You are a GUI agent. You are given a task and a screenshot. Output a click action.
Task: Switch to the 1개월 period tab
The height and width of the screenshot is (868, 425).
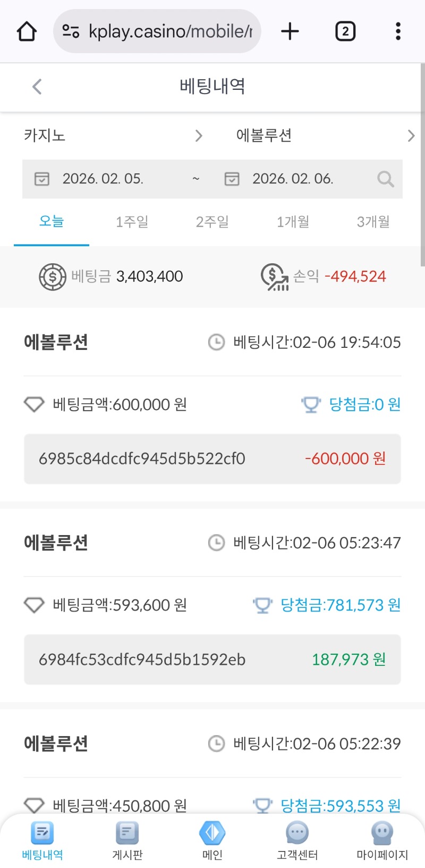click(x=293, y=222)
